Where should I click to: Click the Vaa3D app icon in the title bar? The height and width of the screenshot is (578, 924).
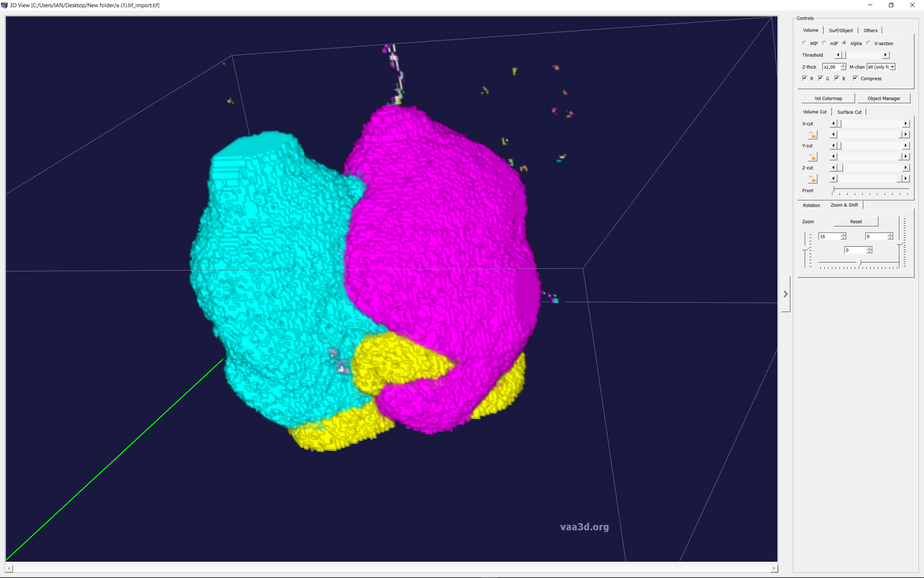point(5,5)
